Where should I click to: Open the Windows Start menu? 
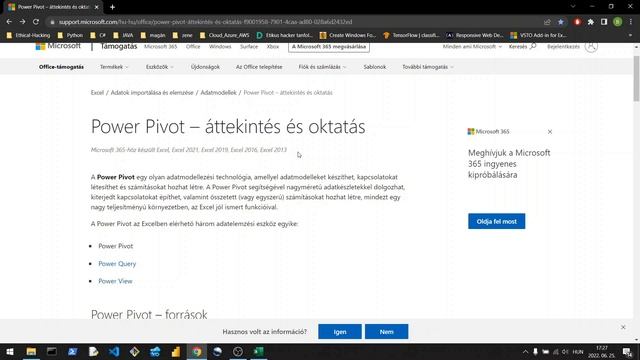10,351
